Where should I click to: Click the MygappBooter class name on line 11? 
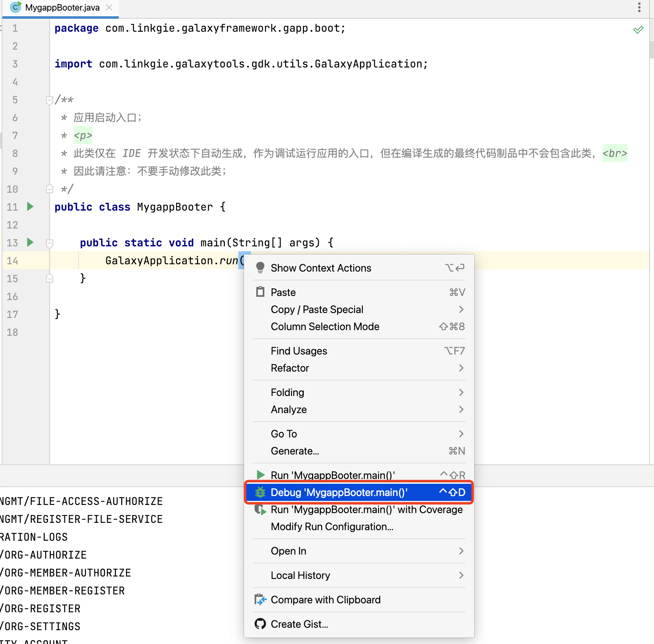(x=175, y=207)
